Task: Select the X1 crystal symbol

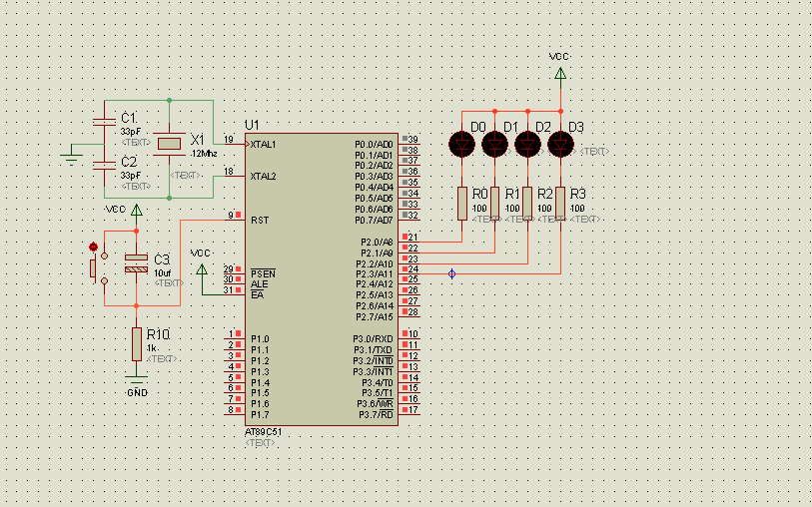Action: coord(169,144)
